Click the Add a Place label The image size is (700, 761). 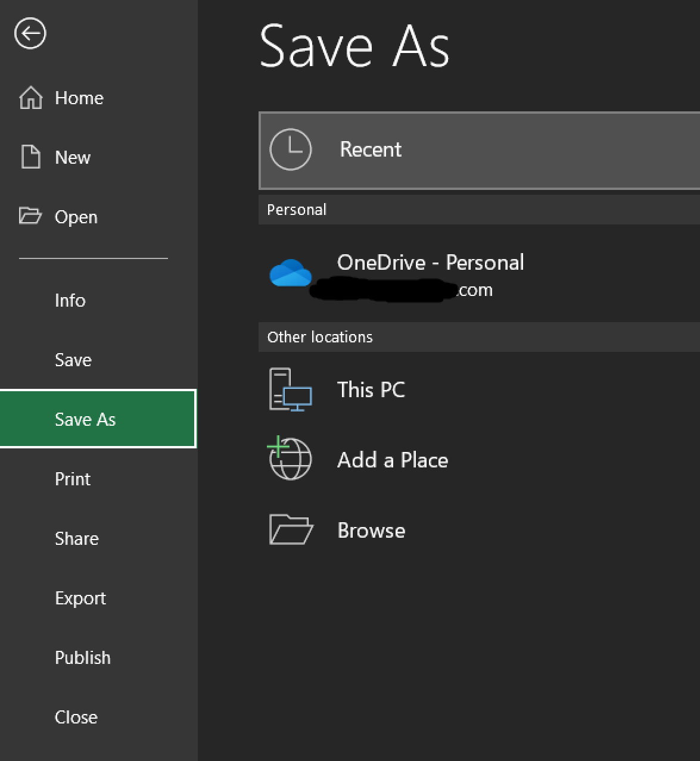click(393, 460)
